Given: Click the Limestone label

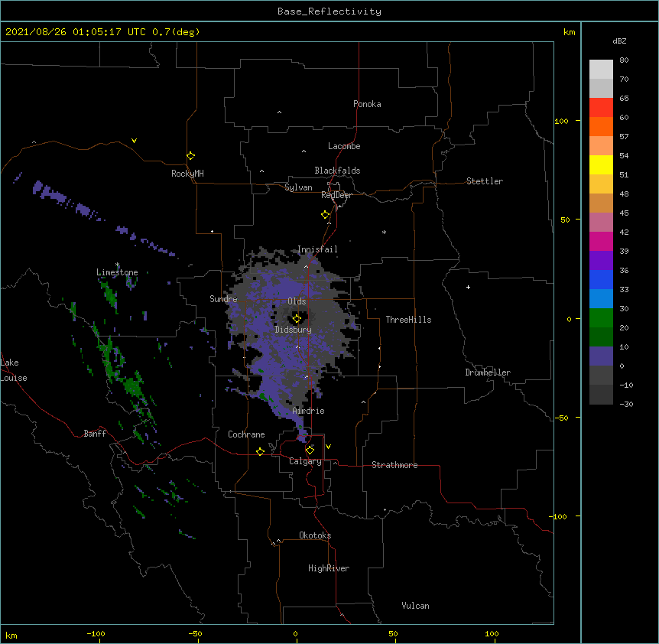Looking at the screenshot, I should point(117,272).
